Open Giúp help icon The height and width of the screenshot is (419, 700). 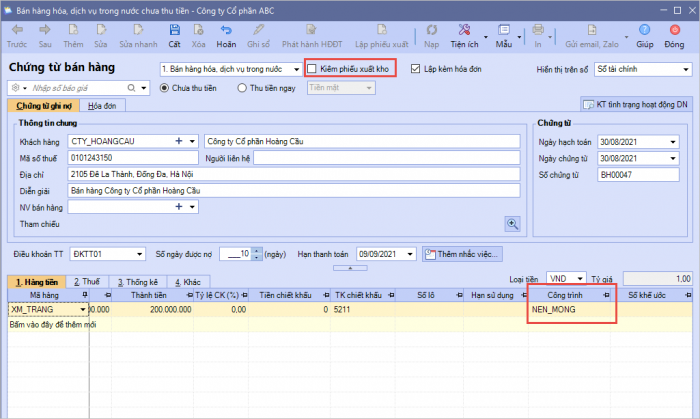[646, 31]
